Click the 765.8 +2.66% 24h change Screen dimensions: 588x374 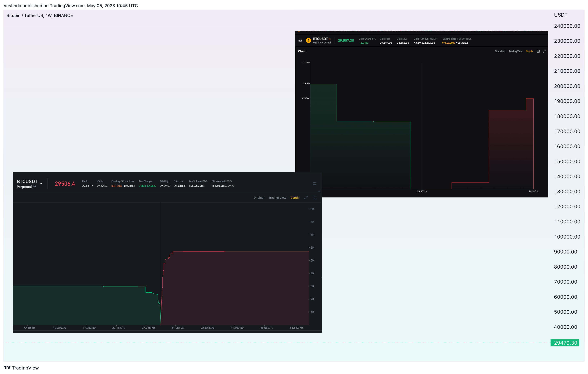pyautogui.click(x=147, y=186)
